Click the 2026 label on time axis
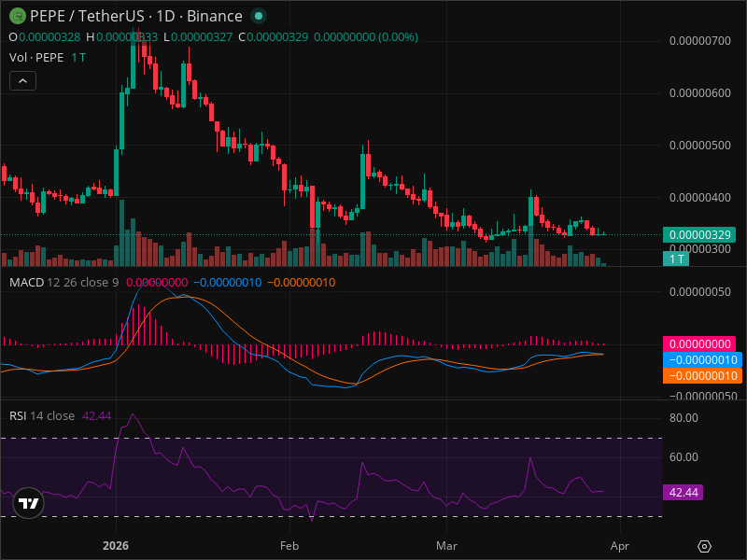 click(116, 546)
